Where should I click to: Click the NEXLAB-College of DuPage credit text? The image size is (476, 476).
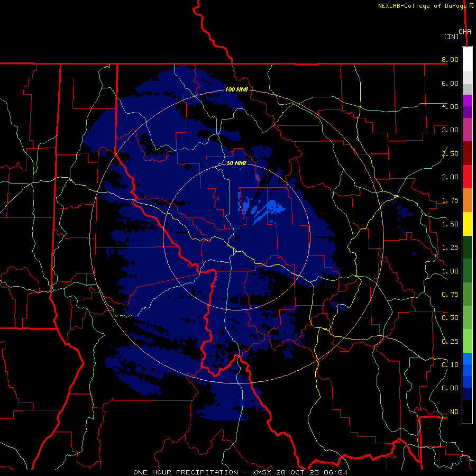(425, 6)
